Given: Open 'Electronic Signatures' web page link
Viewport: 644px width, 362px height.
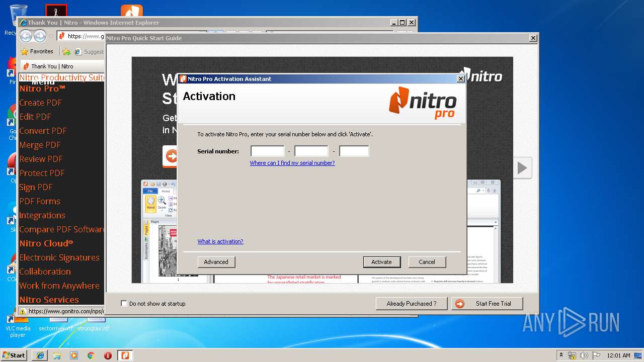Looking at the screenshot, I should 59,257.
